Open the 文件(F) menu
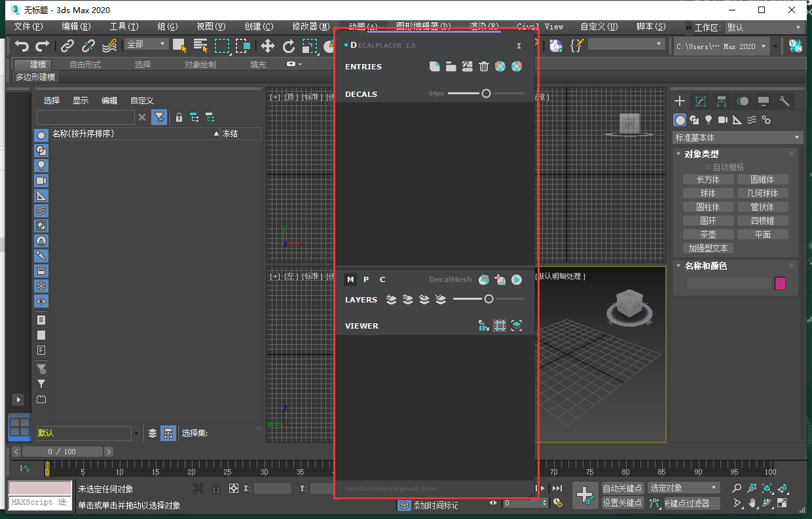 28,27
